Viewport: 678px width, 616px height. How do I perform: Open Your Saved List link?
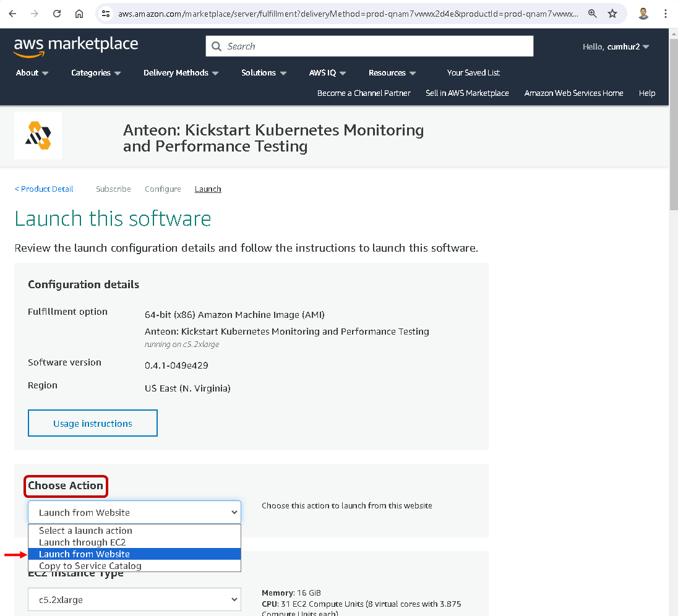coord(473,73)
